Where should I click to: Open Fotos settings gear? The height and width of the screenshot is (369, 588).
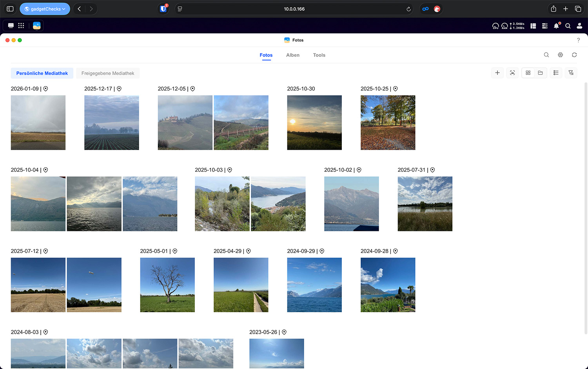(560, 55)
